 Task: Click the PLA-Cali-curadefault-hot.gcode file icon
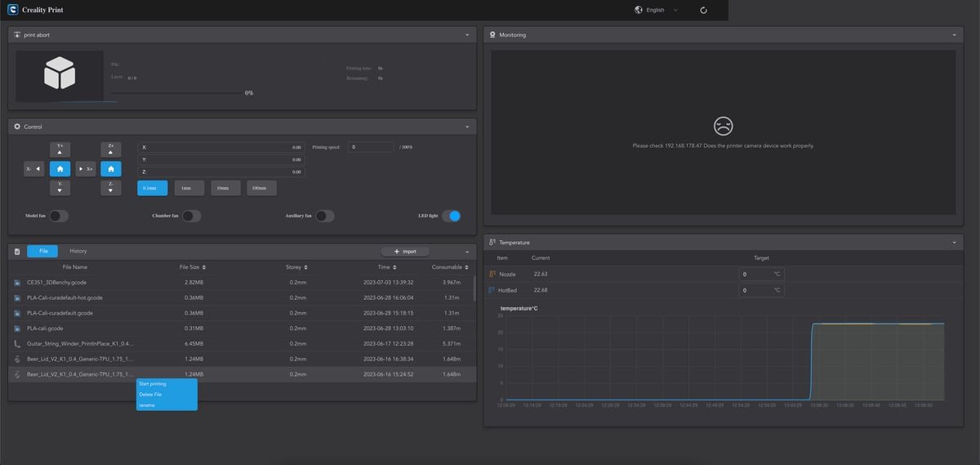pyautogui.click(x=17, y=297)
